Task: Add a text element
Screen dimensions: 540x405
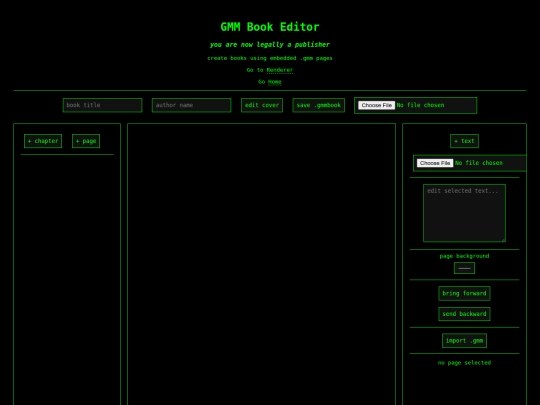Action: (464, 141)
